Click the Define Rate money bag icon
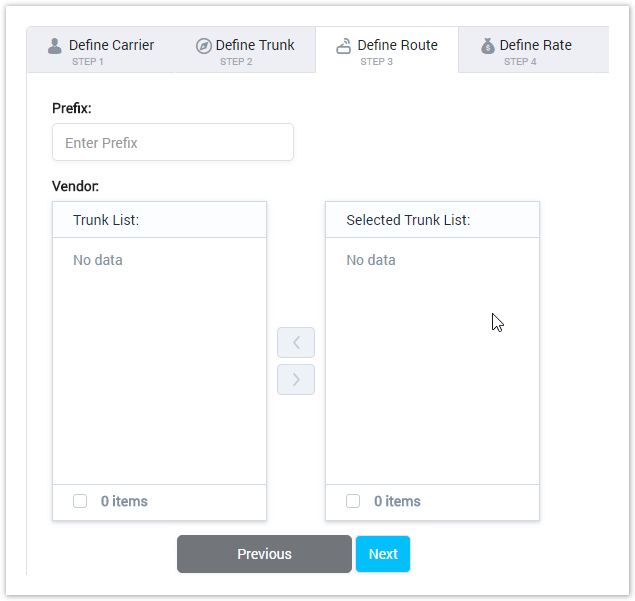635x601 pixels. (x=487, y=46)
